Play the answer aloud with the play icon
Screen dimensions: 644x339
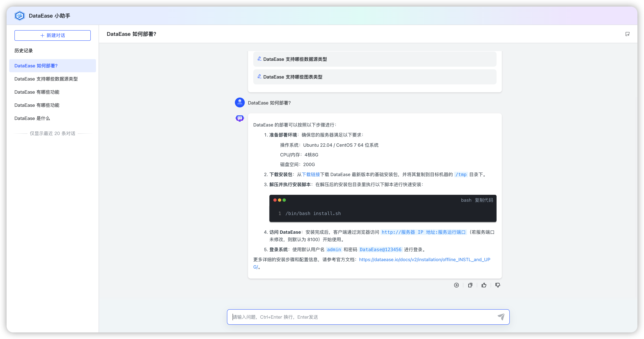coord(456,285)
